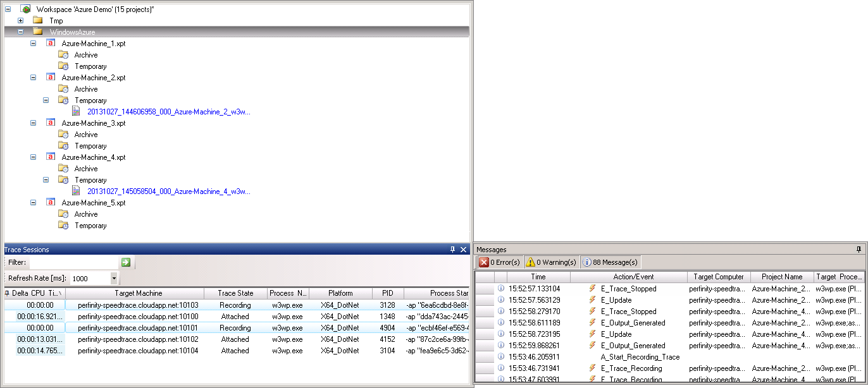Expand the Tmp folder node

(21, 20)
